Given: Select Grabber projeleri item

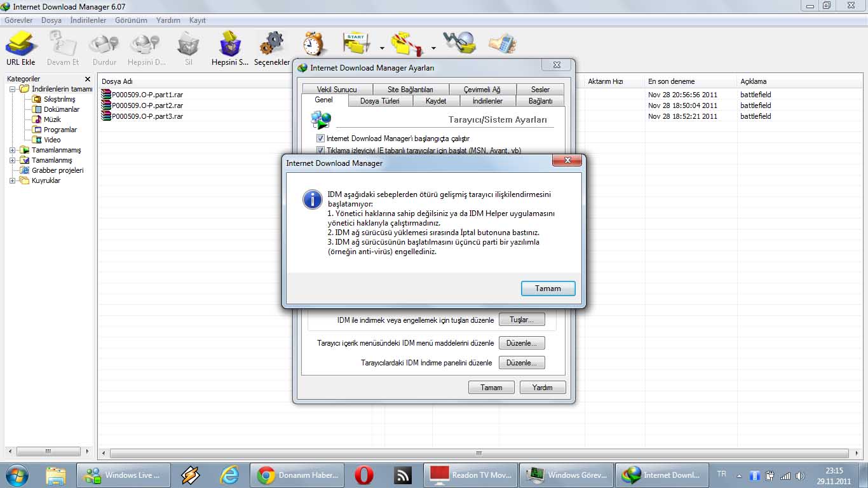Looking at the screenshot, I should pos(57,170).
